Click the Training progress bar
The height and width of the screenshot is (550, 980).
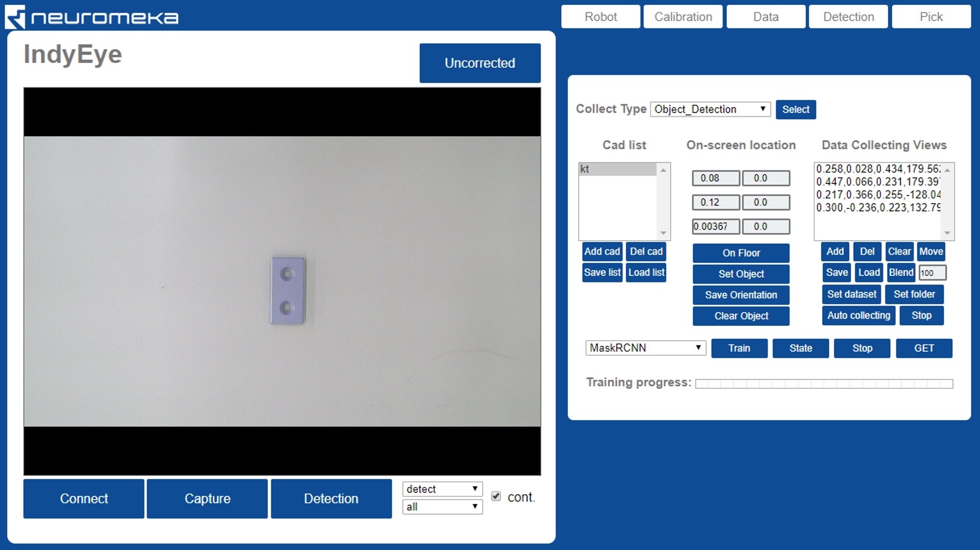tap(824, 384)
